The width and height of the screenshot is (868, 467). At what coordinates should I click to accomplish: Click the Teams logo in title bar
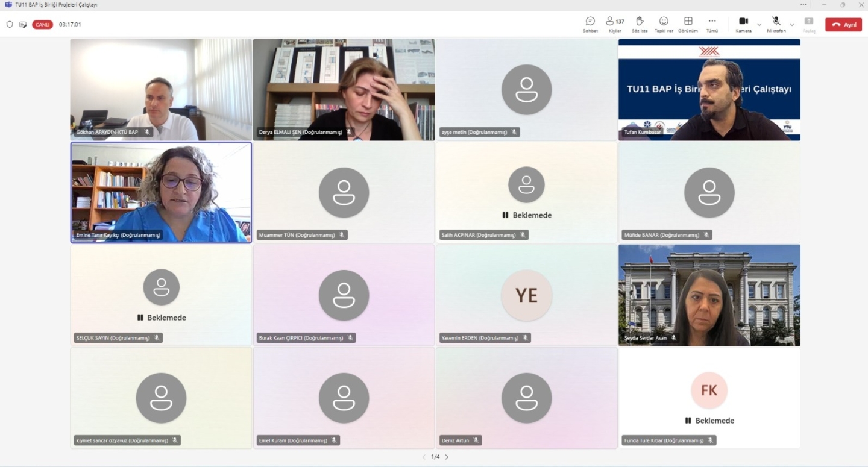click(8, 5)
